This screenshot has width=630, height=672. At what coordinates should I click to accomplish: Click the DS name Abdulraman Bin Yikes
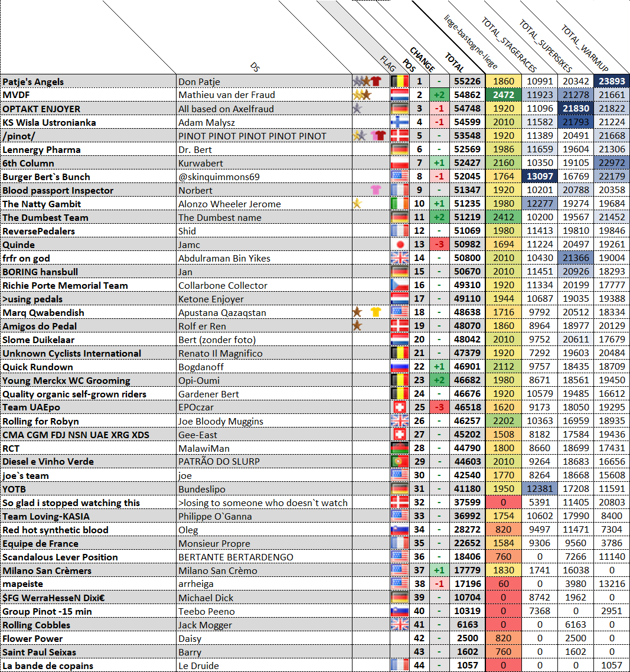point(224,259)
